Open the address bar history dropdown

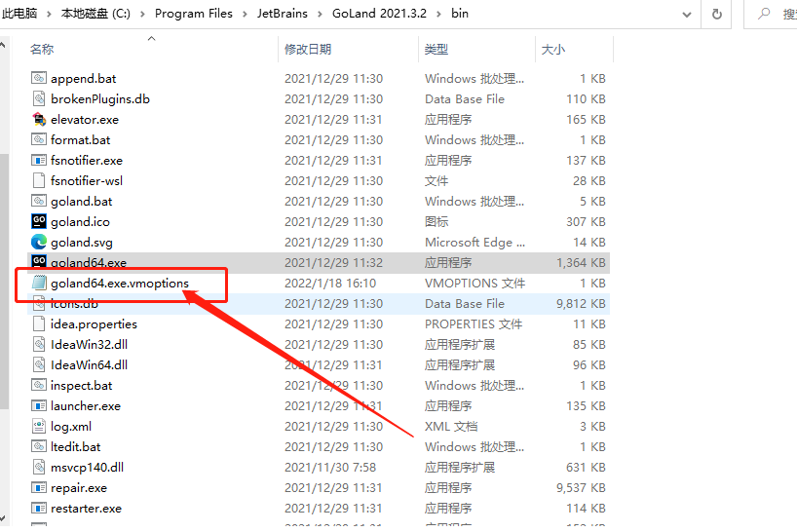(x=687, y=15)
